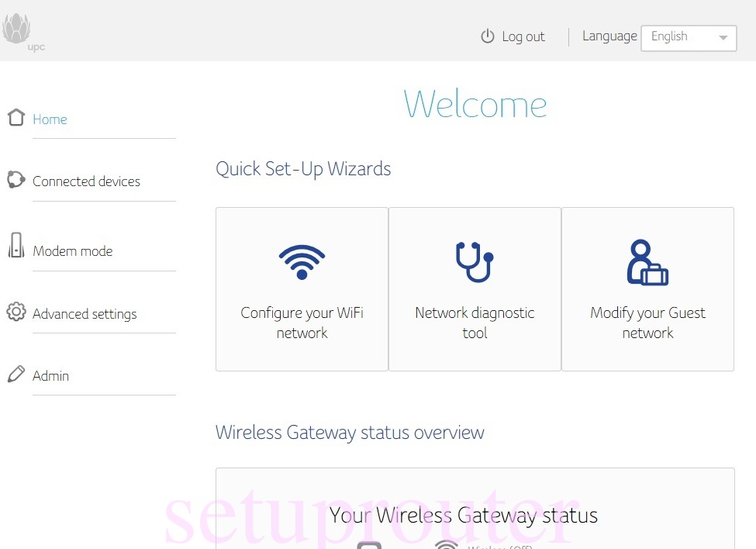Click the Advanced settings gear icon
The image size is (756, 549).
tap(16, 311)
